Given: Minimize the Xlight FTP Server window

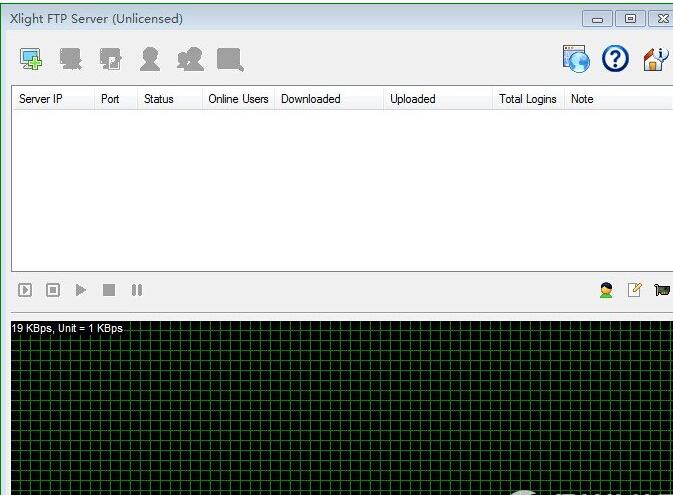Looking at the screenshot, I should pyautogui.click(x=597, y=19).
